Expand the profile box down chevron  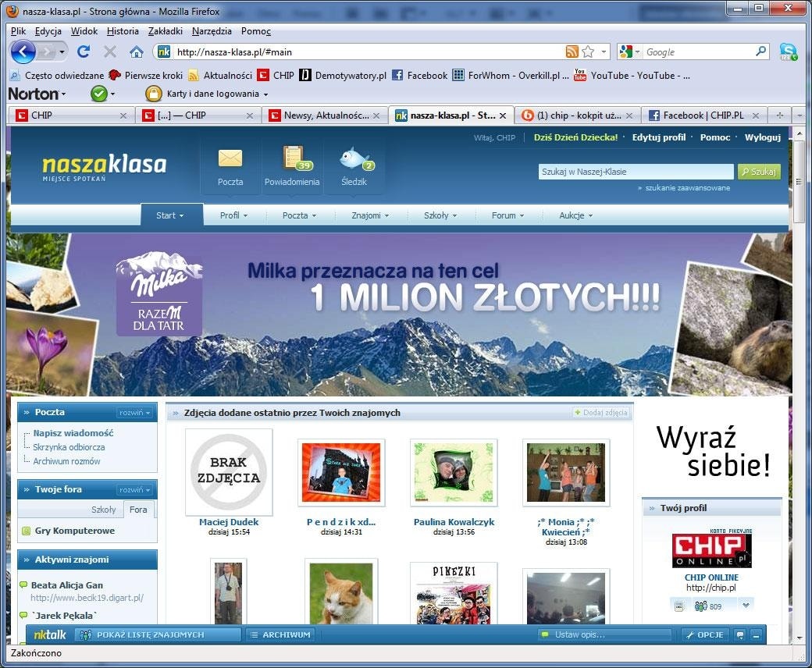746,605
